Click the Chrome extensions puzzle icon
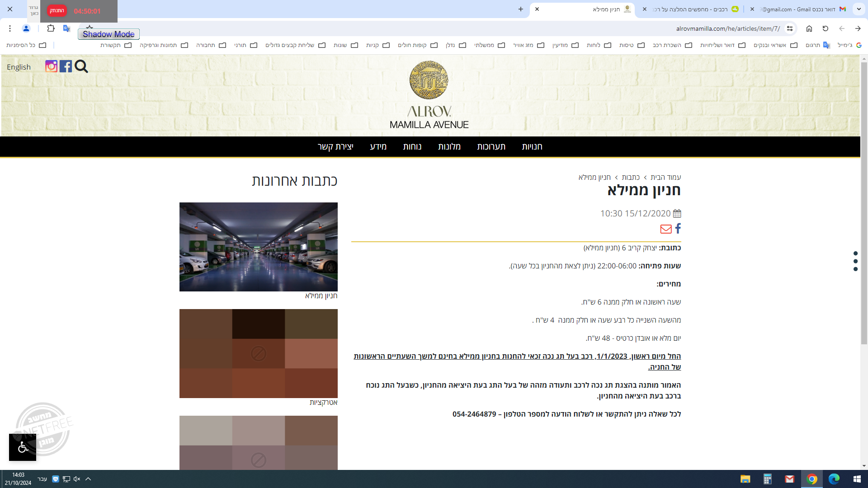The width and height of the screenshot is (868, 488). (x=51, y=28)
